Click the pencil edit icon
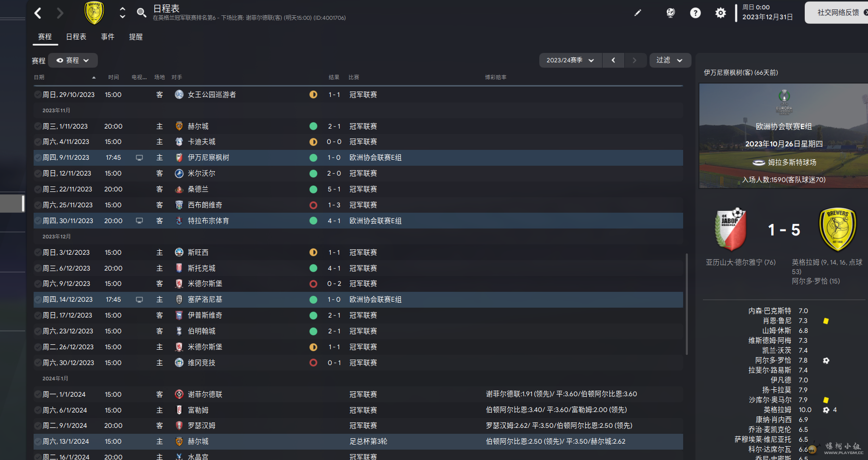This screenshot has width=868, height=460. (638, 13)
